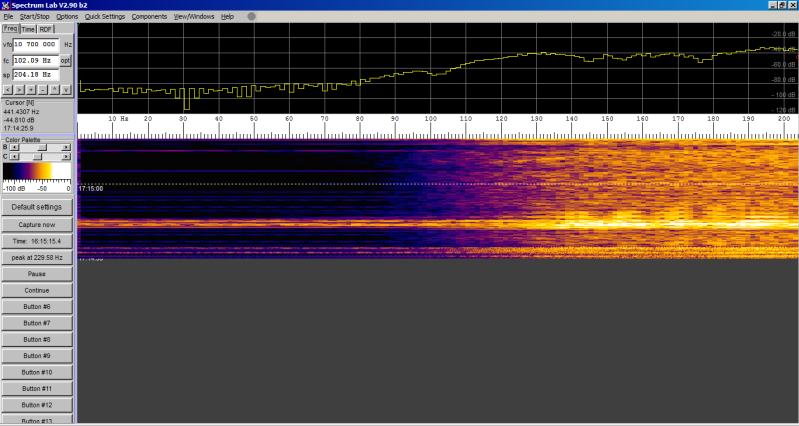Click the Spectrum Lab title bar icon
799x426 pixels.
[x=6, y=5]
